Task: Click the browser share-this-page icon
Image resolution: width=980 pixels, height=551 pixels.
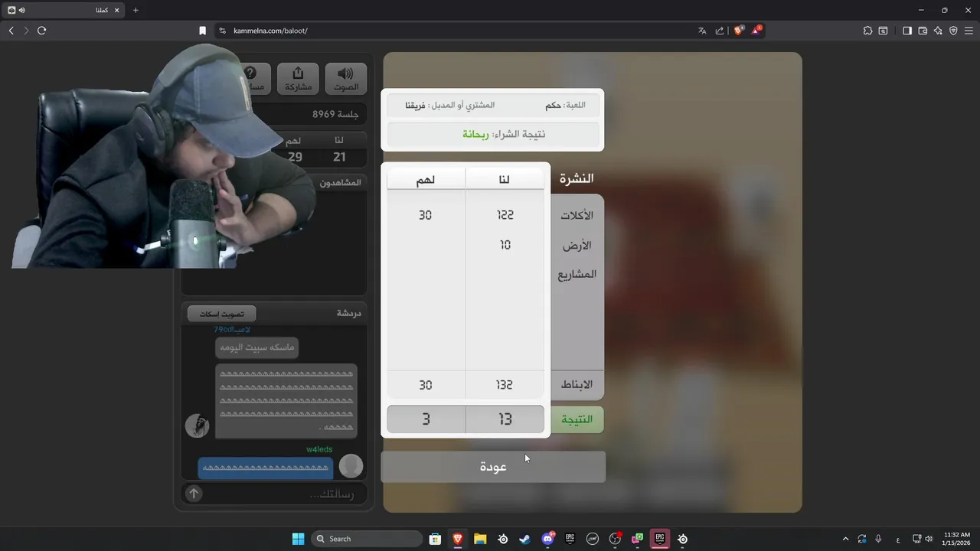Action: point(720,31)
